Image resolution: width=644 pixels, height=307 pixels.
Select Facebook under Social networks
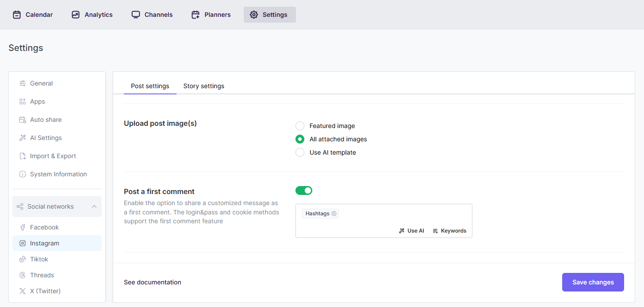pos(57,227)
